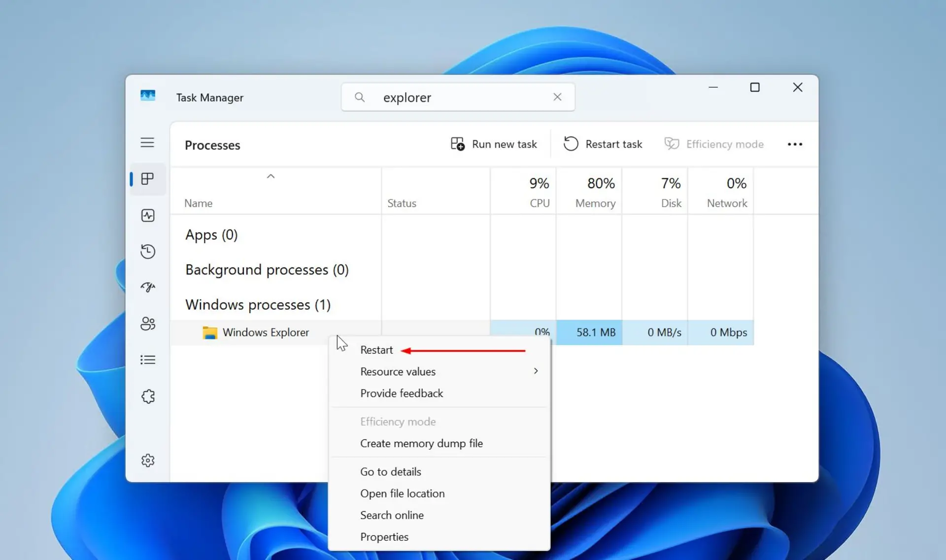Sort by the Status column header

(x=402, y=203)
